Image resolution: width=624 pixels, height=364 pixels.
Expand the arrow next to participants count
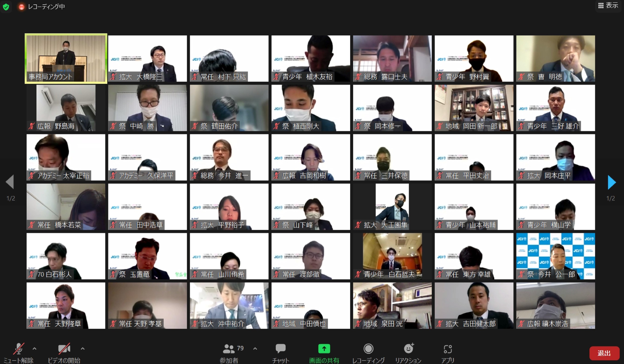pyautogui.click(x=255, y=349)
